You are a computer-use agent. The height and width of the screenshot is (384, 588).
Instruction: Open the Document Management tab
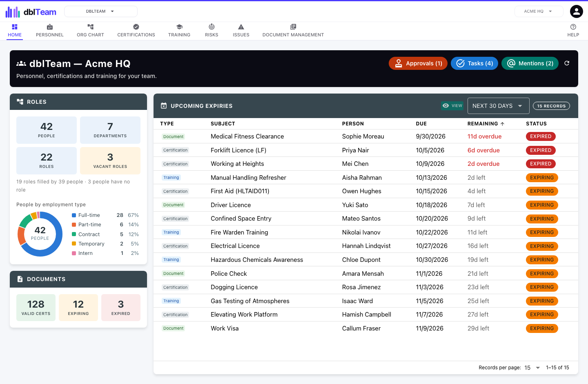[x=293, y=31]
